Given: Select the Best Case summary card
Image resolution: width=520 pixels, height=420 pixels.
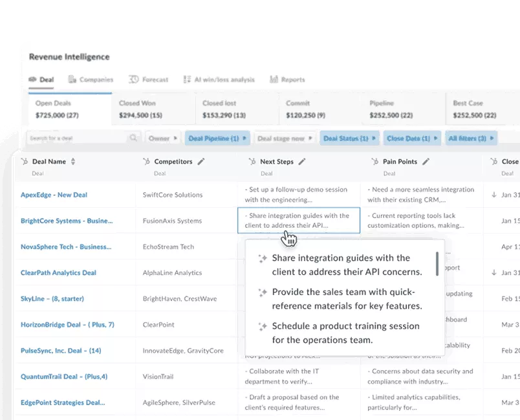Looking at the screenshot, I should pos(483,109).
